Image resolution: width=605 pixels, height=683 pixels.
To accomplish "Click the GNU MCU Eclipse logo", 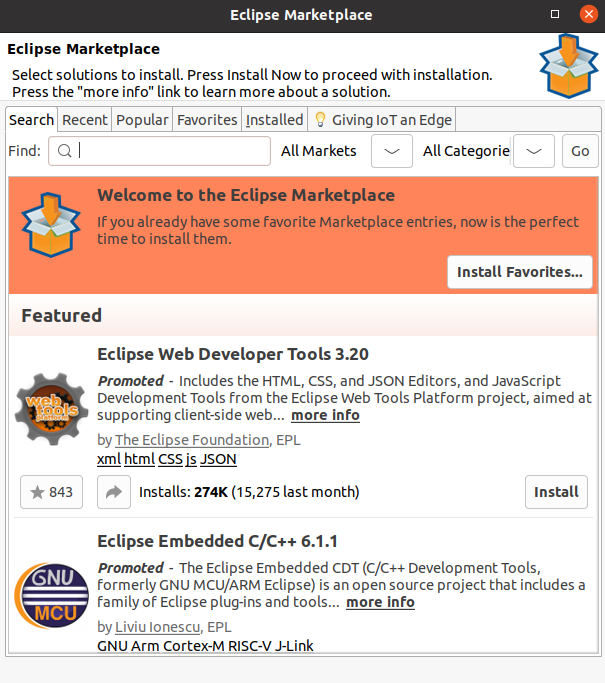I will (52, 598).
